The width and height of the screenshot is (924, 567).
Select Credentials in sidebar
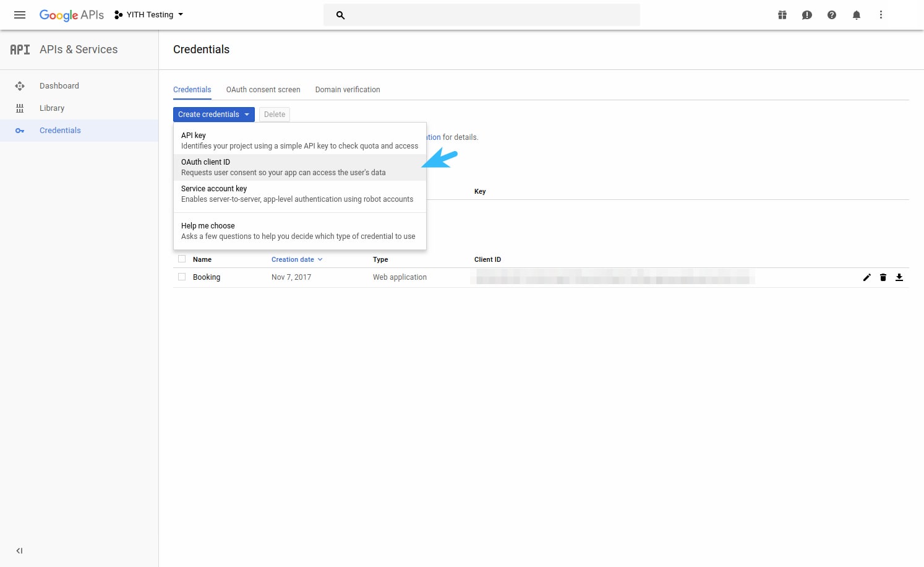click(79, 131)
